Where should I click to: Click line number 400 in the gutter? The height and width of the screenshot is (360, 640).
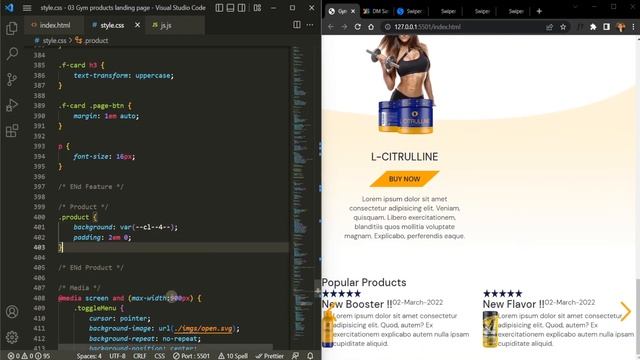(40, 217)
